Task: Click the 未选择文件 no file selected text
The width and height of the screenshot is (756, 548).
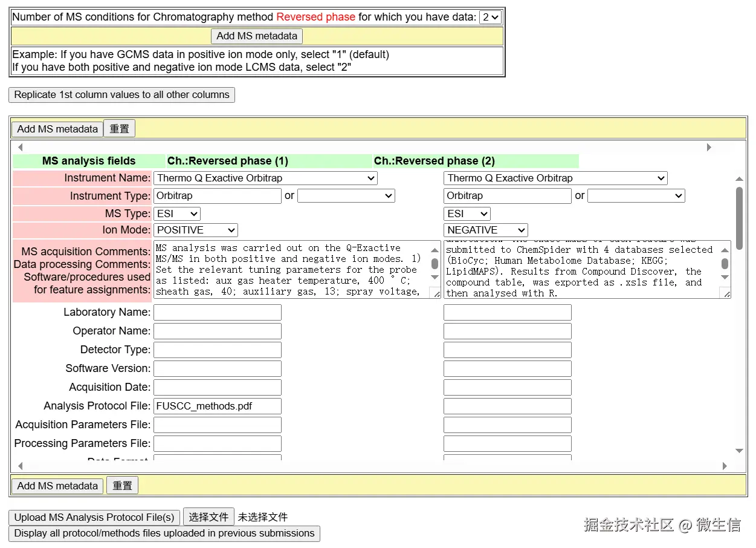Action: tap(263, 518)
